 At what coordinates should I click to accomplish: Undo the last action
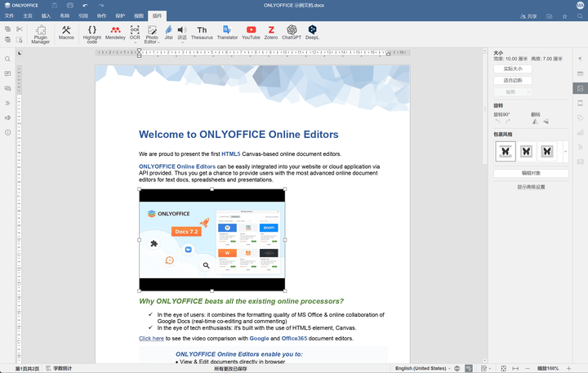pyautogui.click(x=86, y=6)
